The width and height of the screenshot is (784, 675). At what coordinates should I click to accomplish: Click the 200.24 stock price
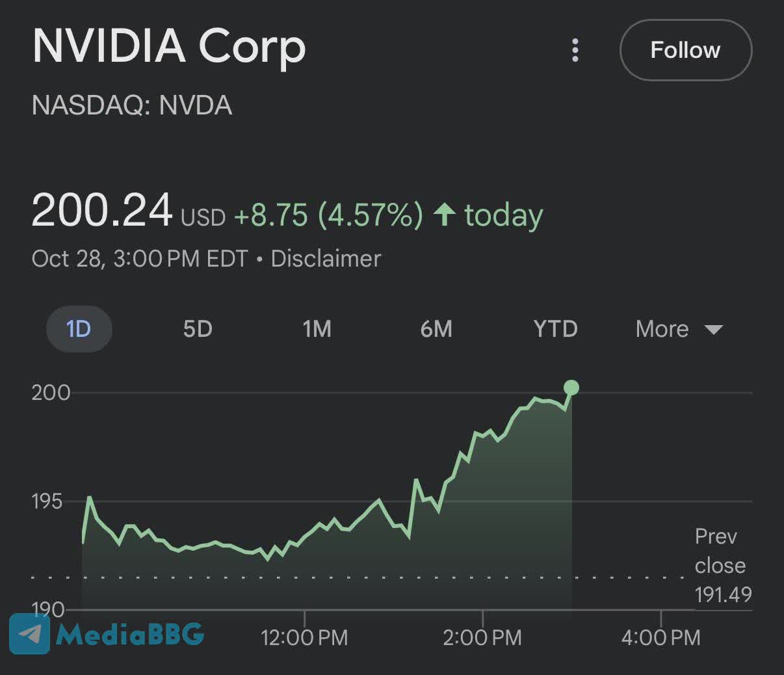102,211
